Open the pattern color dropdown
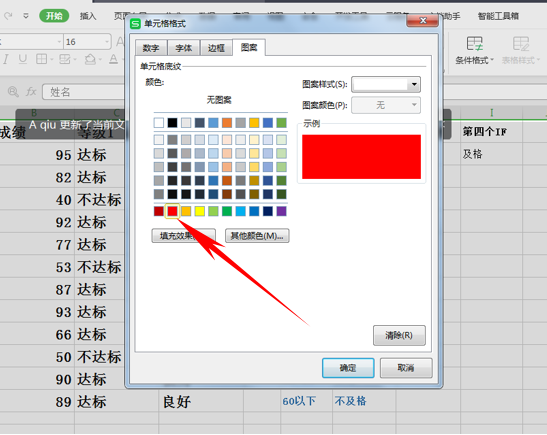The height and width of the screenshot is (435, 547). (386, 105)
